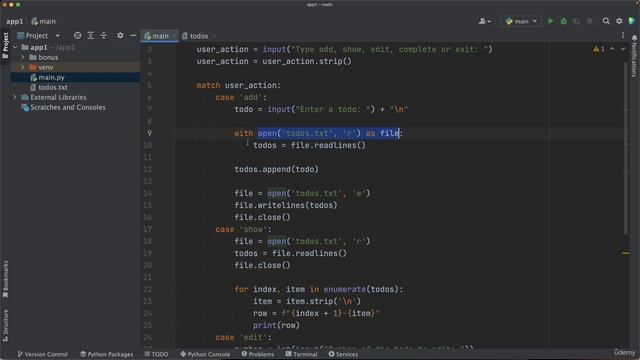Screen dimensions: 640x360
Task: Click the JetBrains toolbox icon at far right
Action: (x=632, y=21)
